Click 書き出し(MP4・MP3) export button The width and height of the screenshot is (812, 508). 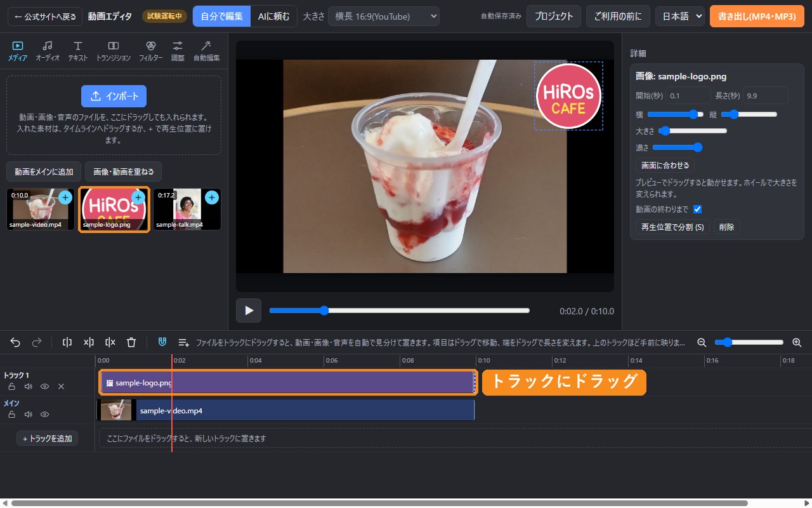pyautogui.click(x=757, y=17)
